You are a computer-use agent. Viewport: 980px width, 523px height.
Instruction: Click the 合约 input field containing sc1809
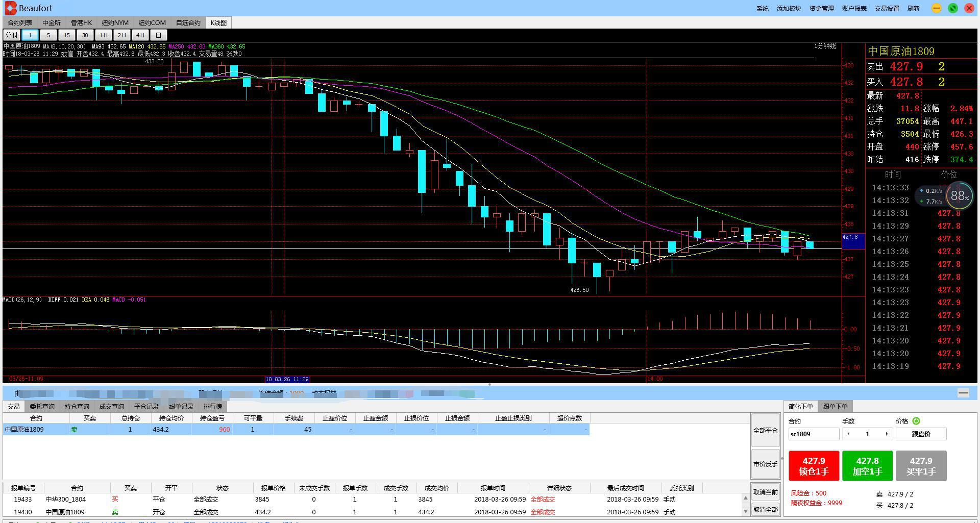tap(814, 434)
